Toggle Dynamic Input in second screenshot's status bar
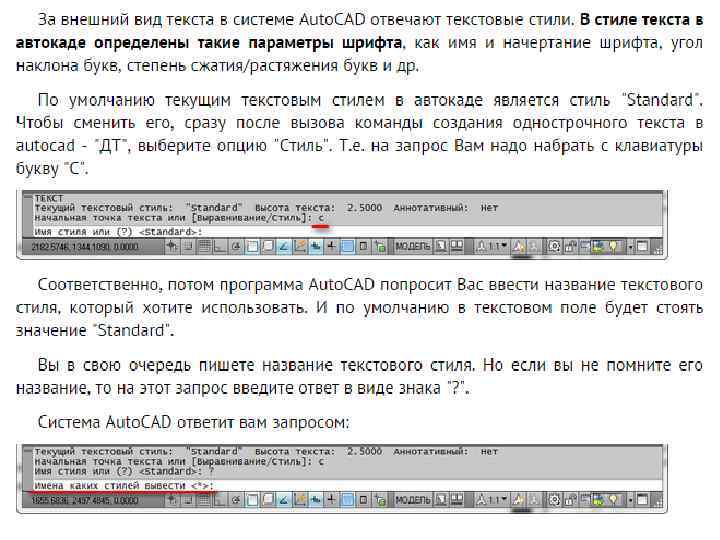Screen dimensions: 720x540 pyautogui.click(x=316, y=500)
